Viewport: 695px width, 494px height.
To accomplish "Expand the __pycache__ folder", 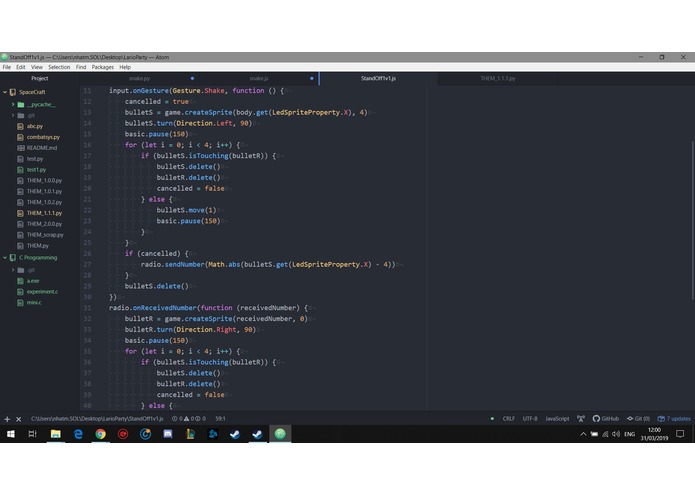I will (x=13, y=105).
